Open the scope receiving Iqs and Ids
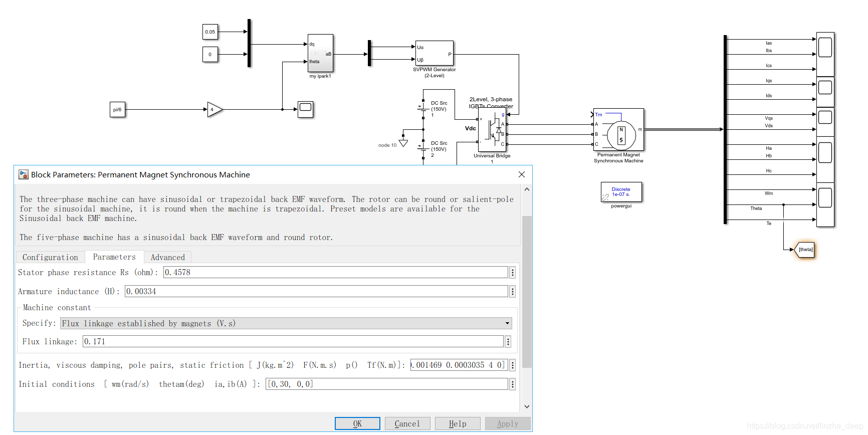This screenshot has height=435, width=868. pyautogui.click(x=825, y=92)
